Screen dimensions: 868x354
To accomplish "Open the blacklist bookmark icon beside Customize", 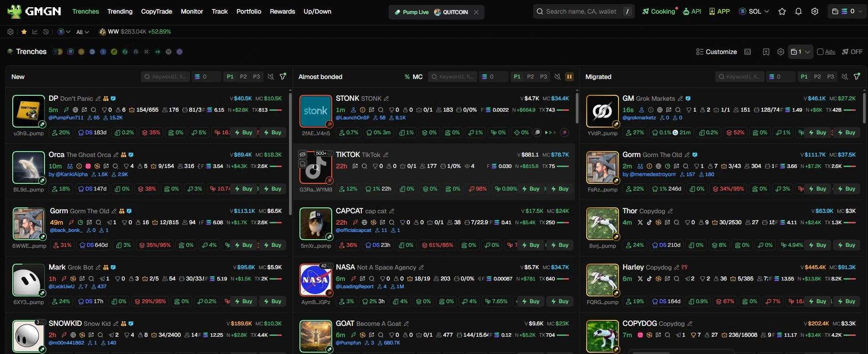I will (766, 52).
